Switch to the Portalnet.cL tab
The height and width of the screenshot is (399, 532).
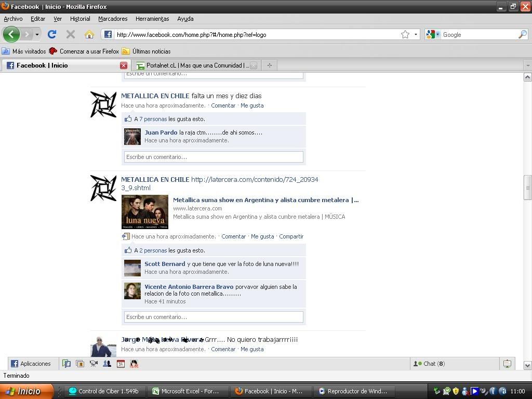(197, 65)
